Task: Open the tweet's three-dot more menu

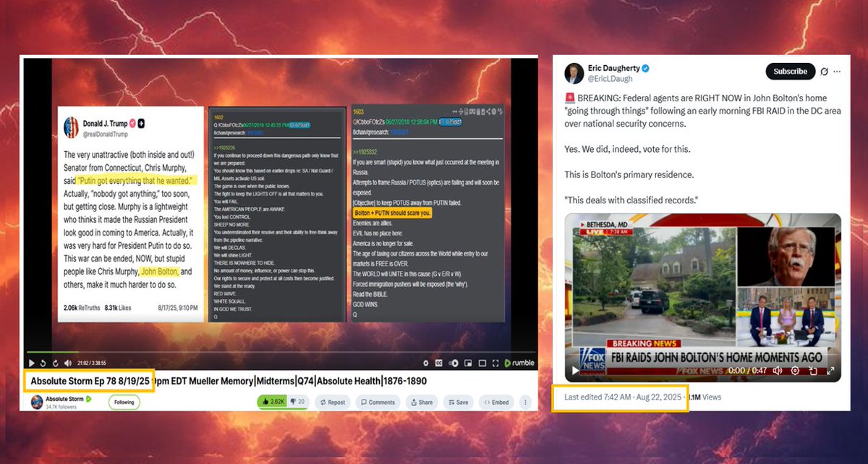Action: (837, 72)
